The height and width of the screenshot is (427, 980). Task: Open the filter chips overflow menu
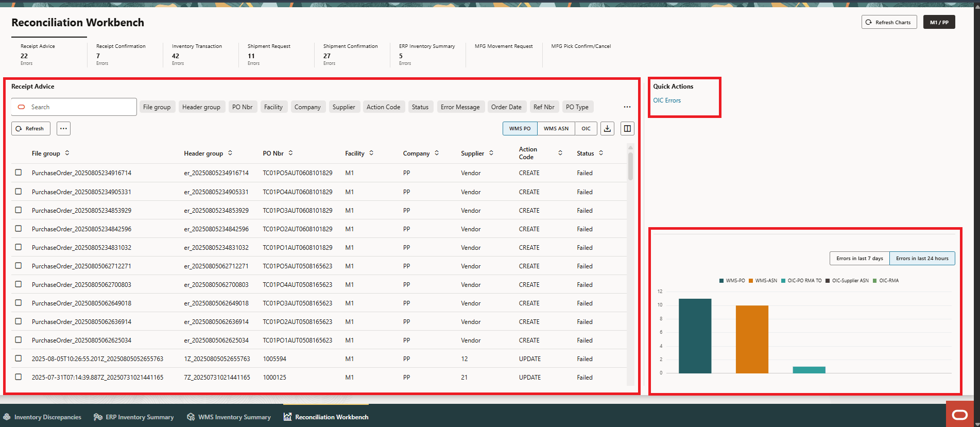click(627, 107)
